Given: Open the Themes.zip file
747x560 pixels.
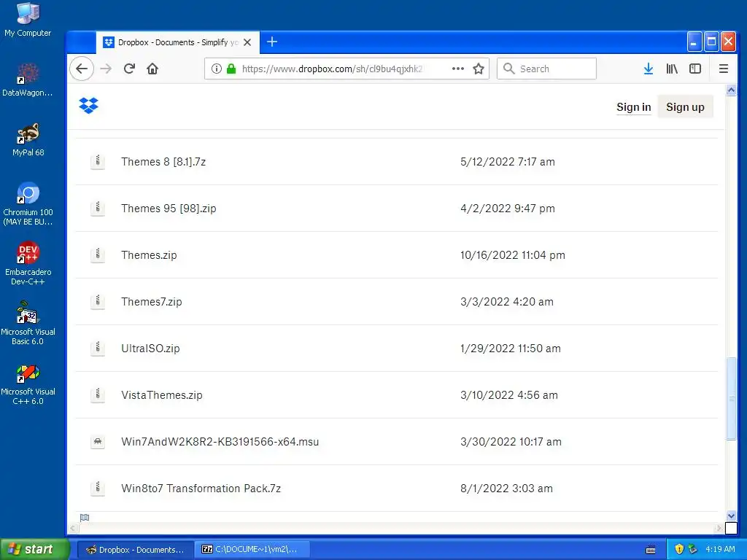Looking at the screenshot, I should [149, 255].
